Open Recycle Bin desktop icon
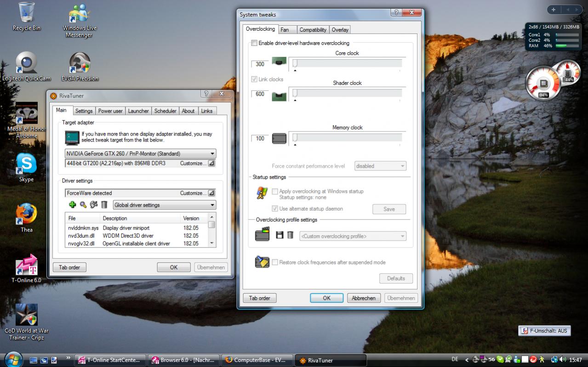This screenshot has height=367, width=588. [x=26, y=17]
